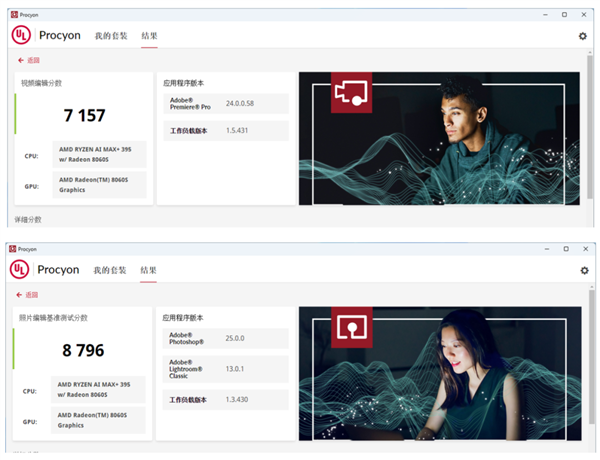Click title bar app icon of top window
This screenshot has height=460, width=600.
(x=11, y=15)
